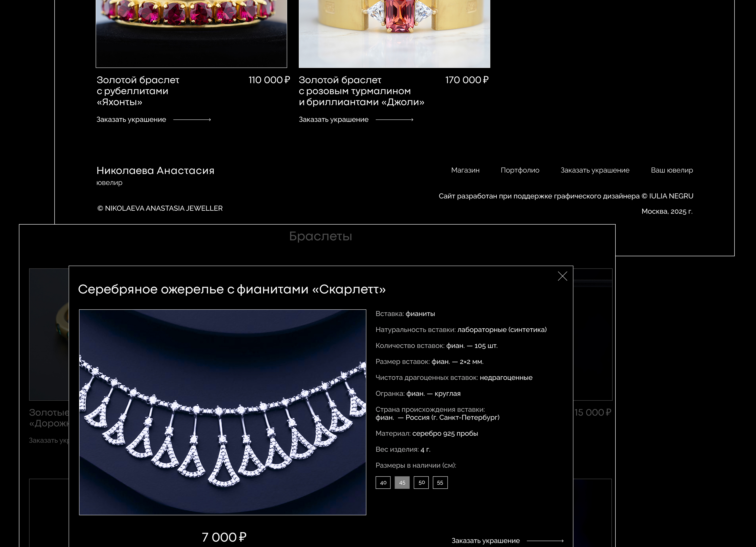Order the Джоли tourmaline bracelet
The image size is (756, 547).
click(x=333, y=119)
